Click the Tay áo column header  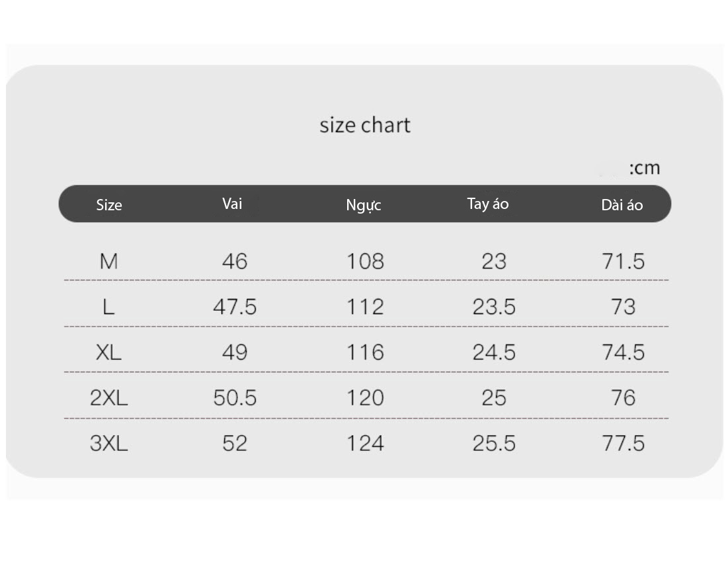(x=488, y=204)
